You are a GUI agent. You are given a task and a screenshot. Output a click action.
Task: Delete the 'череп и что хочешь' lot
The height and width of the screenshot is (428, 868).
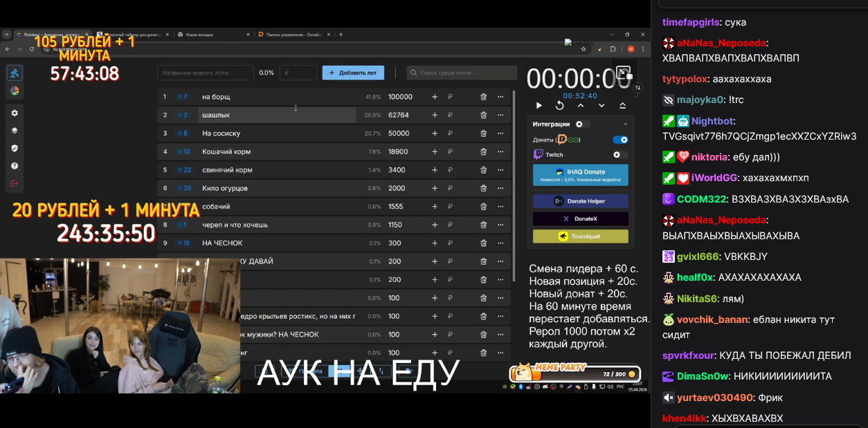(483, 225)
